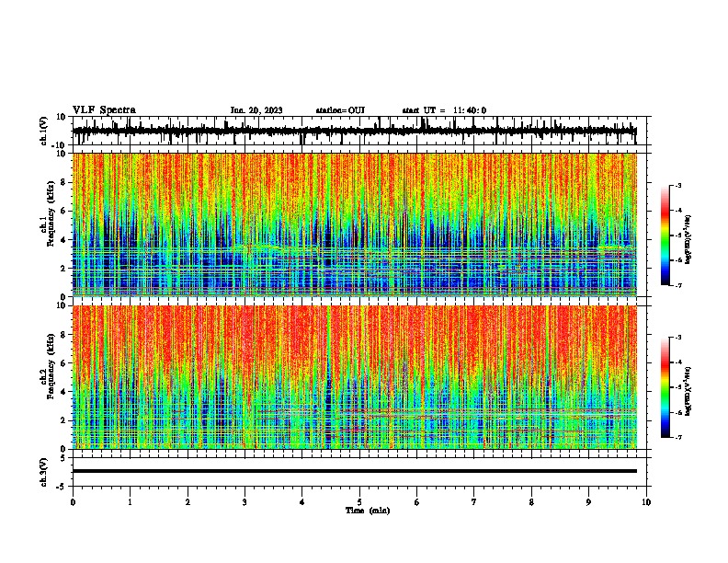Click the "-3" label on ch.1 color bar
The height and width of the screenshot is (563, 728).
[x=677, y=185]
